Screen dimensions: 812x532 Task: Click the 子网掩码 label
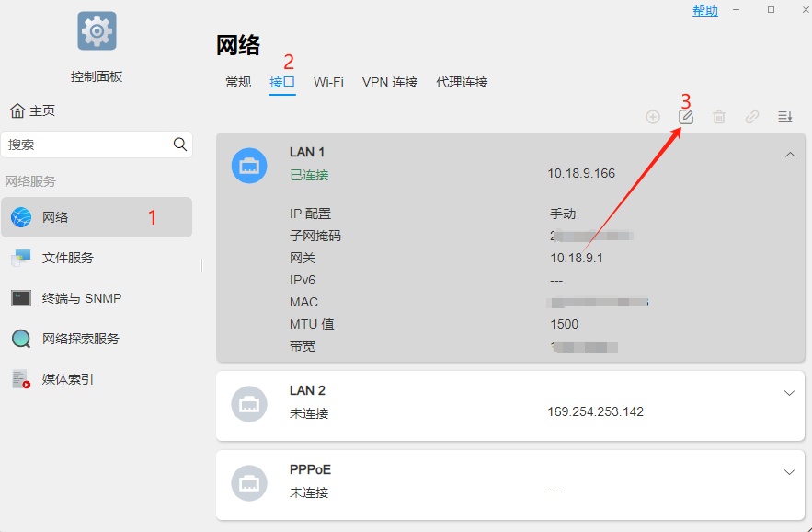315,236
